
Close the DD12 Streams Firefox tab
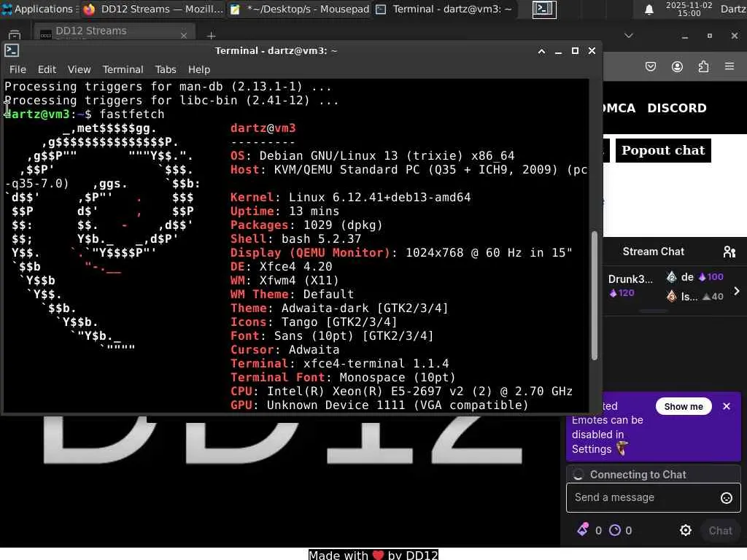click(184, 35)
